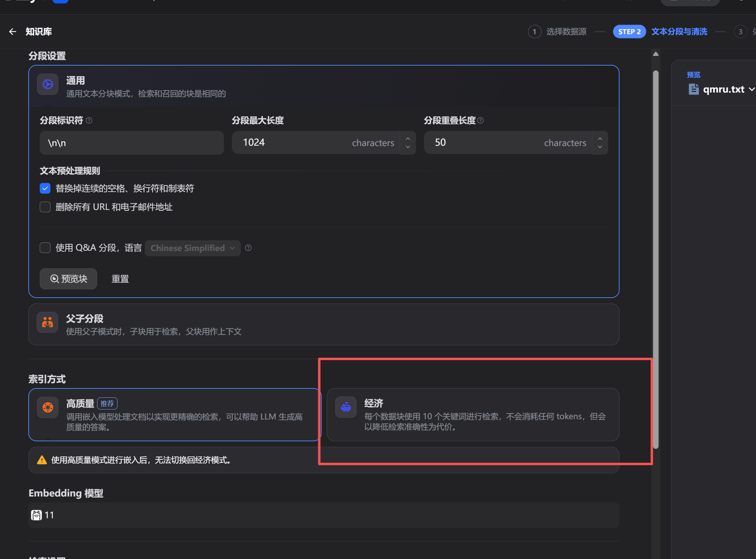
Task: Click the \n\n segment identifier input field
Action: pyautogui.click(x=131, y=143)
